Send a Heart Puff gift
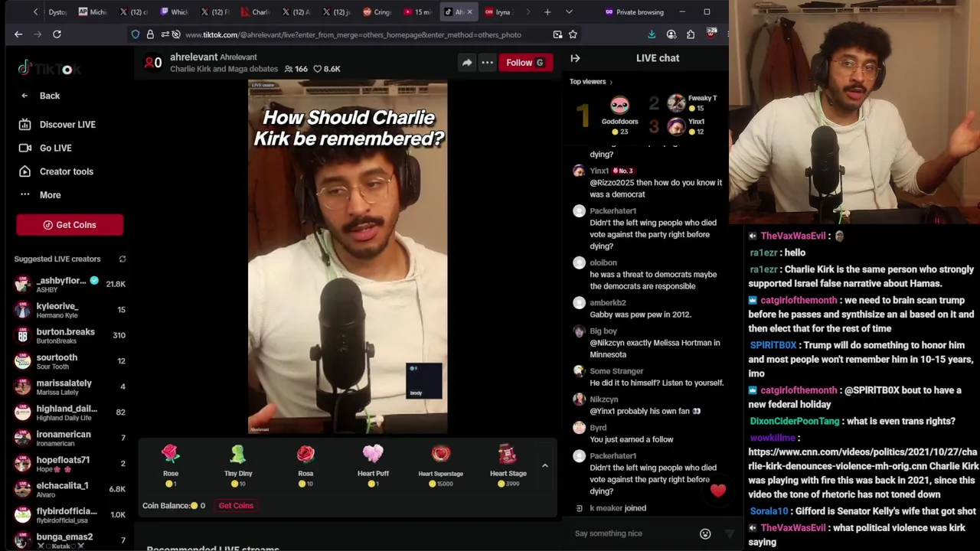Viewport: 980px width, 551px height. pos(373,465)
